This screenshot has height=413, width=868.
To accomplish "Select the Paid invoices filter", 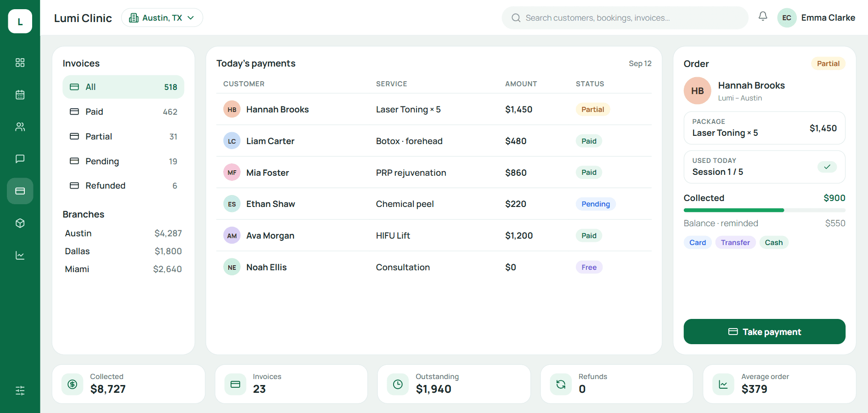I will coord(123,112).
